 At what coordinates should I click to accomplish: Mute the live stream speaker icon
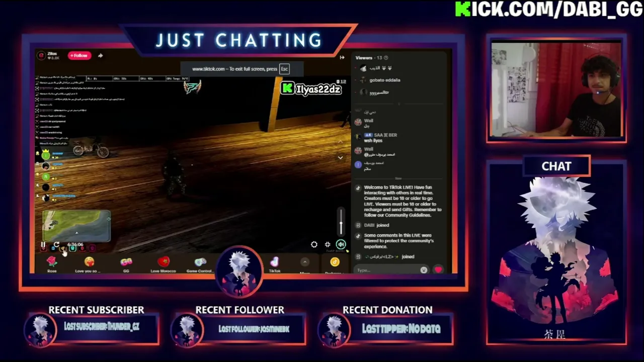pyautogui.click(x=341, y=244)
